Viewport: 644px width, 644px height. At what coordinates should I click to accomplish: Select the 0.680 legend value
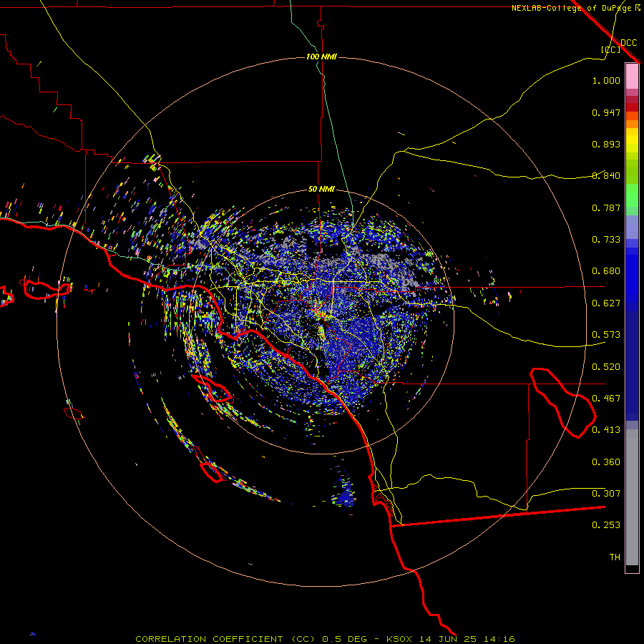(x=606, y=271)
